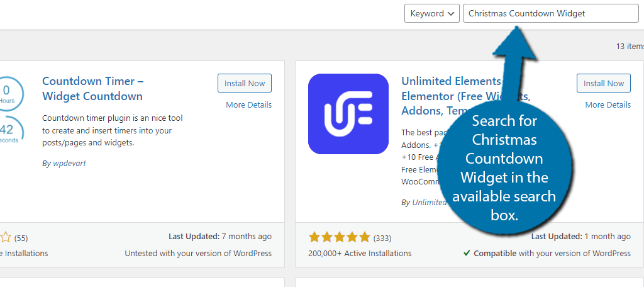Image resolution: width=644 pixels, height=287 pixels.
Task: Click the Compatible checkmark icon
Action: 467,253
